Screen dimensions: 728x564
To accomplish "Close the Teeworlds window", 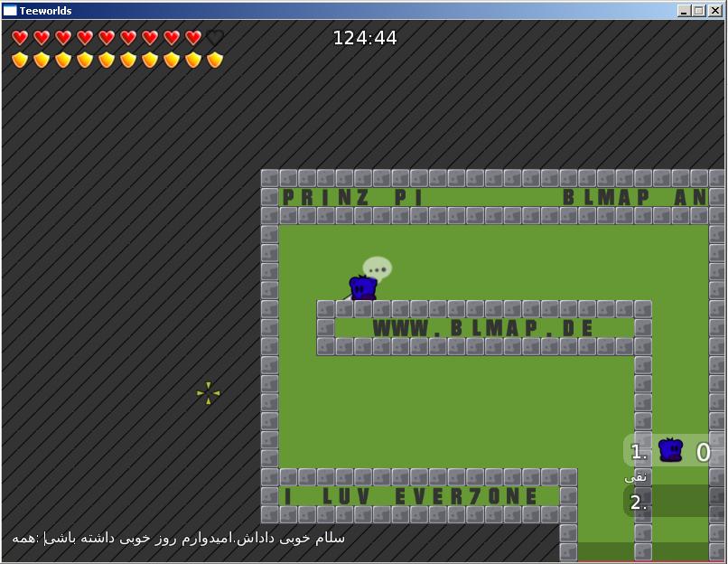I will point(715,11).
